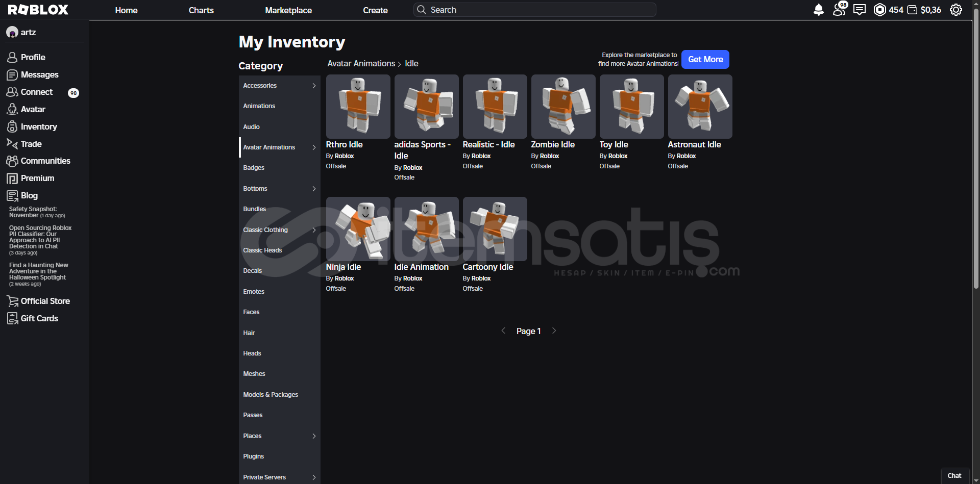Screen dimensions: 980x484
Task: Open the adidas Sports Idle thumbnail
Action: (x=426, y=107)
